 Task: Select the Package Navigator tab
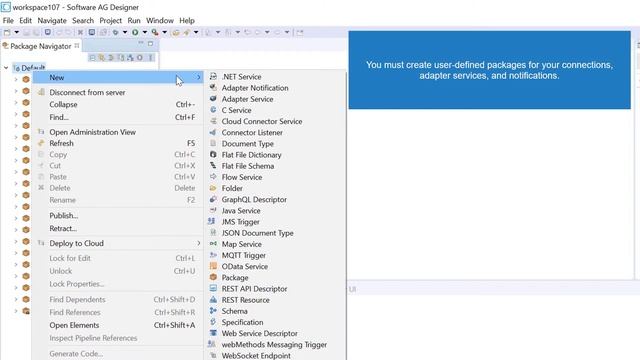41,46
